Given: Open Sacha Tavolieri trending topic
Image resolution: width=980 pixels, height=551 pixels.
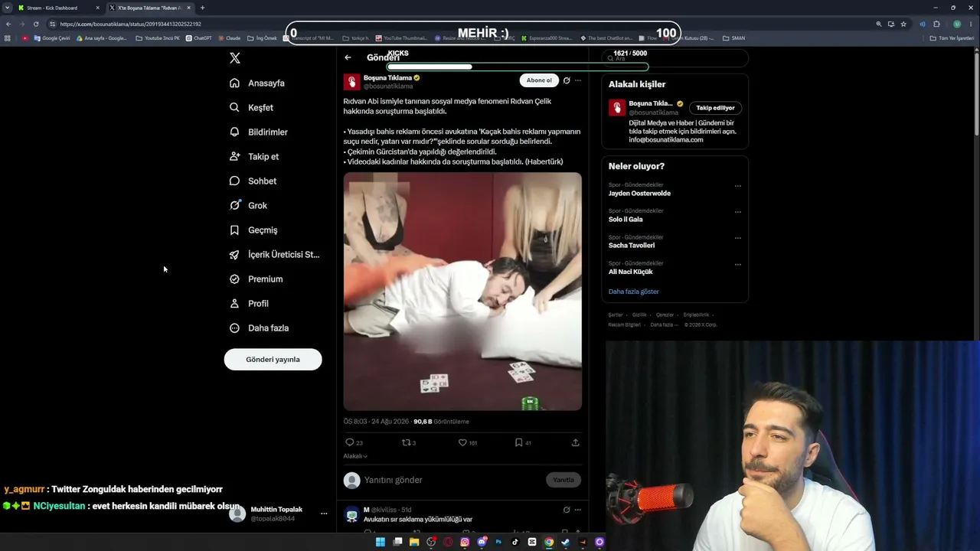Looking at the screenshot, I should click(632, 246).
